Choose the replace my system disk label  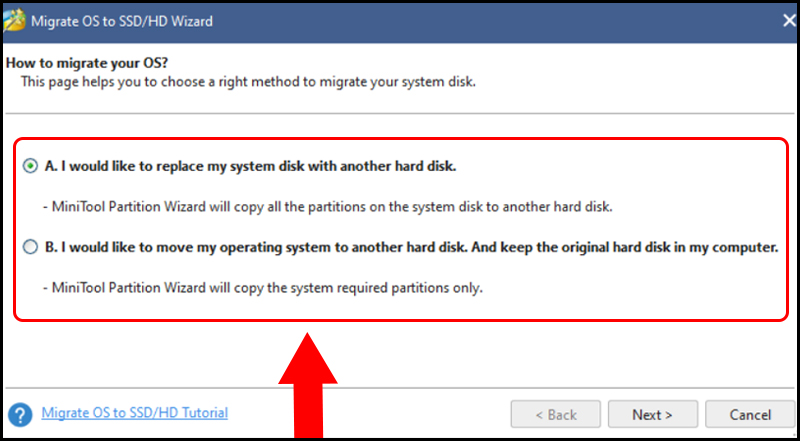tap(250, 166)
